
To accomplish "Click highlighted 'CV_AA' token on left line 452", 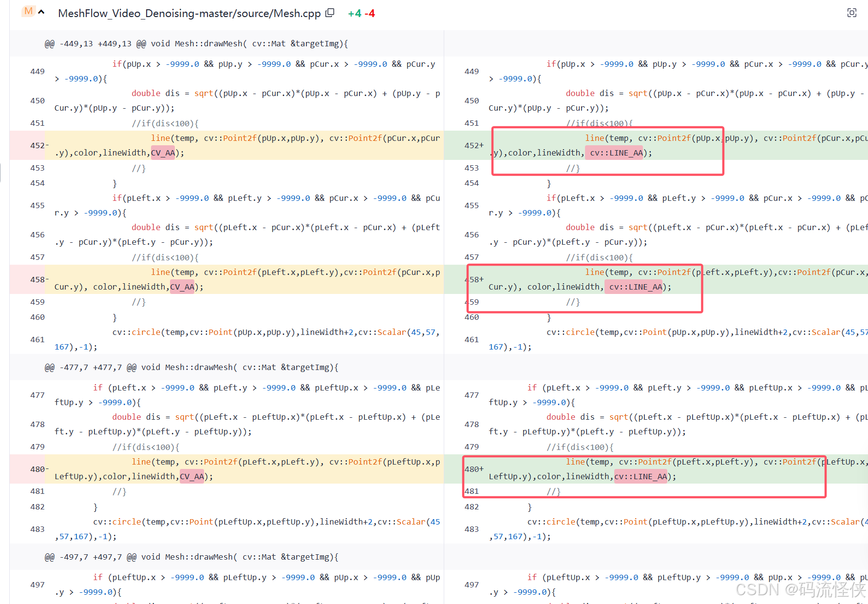I will (x=163, y=153).
